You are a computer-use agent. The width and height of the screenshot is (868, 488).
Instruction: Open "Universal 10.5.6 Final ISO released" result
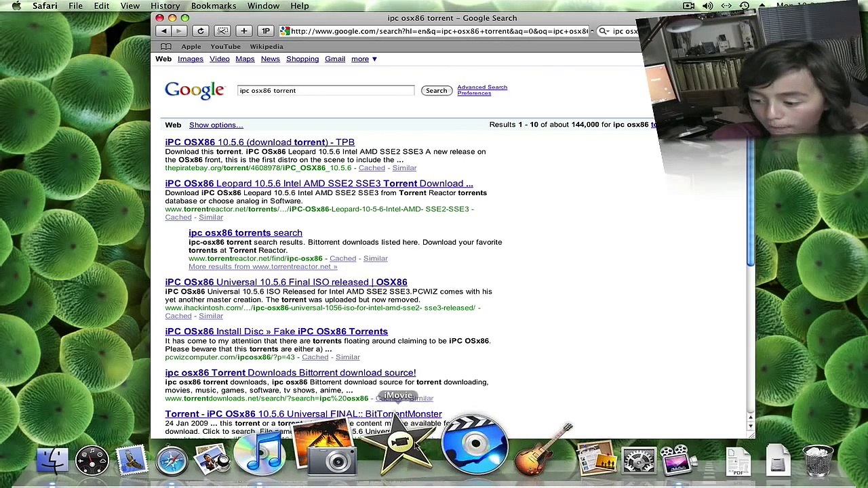(285, 282)
